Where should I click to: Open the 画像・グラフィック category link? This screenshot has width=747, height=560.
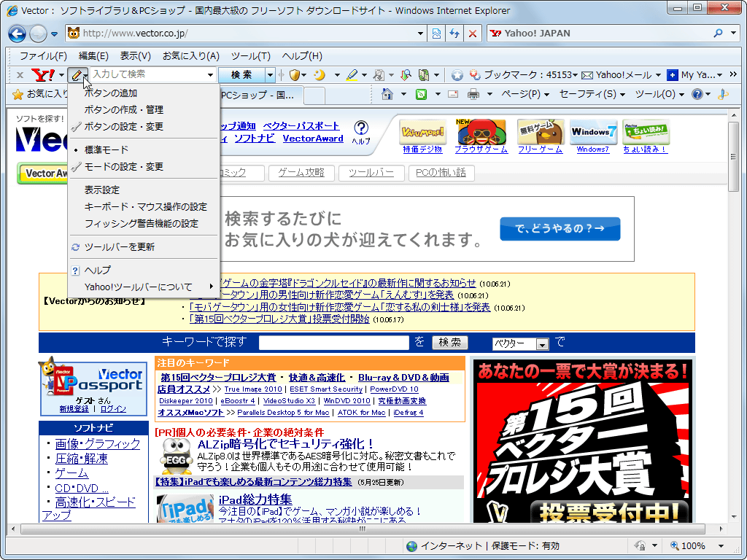(98, 444)
